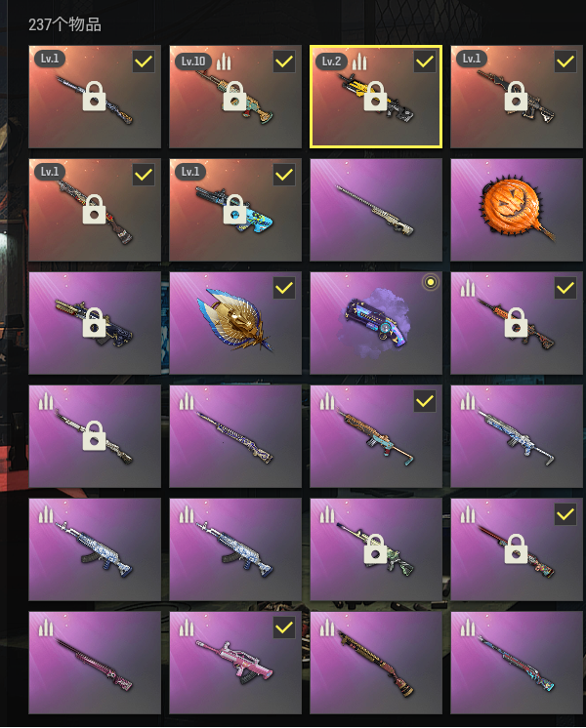The image size is (586, 728).
Task: Select the jack-o'-lantern pumpkin item
Action: (x=517, y=210)
